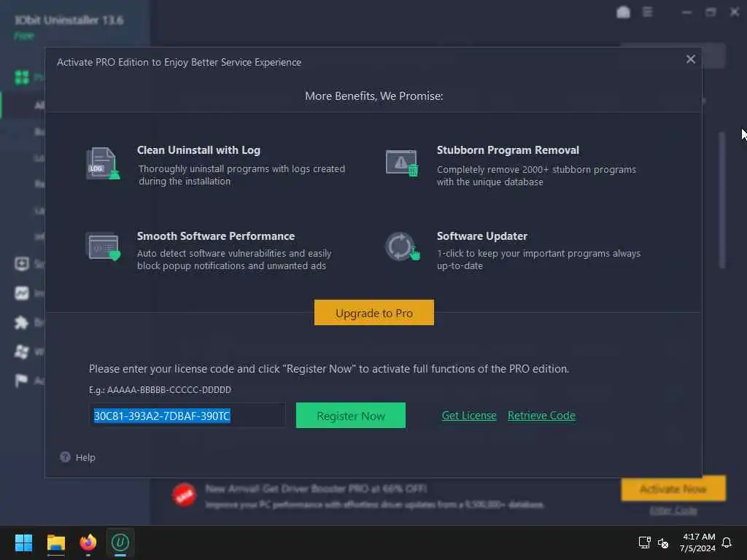Click the toolbox icon in title bar
The image size is (747, 560).
point(623,12)
